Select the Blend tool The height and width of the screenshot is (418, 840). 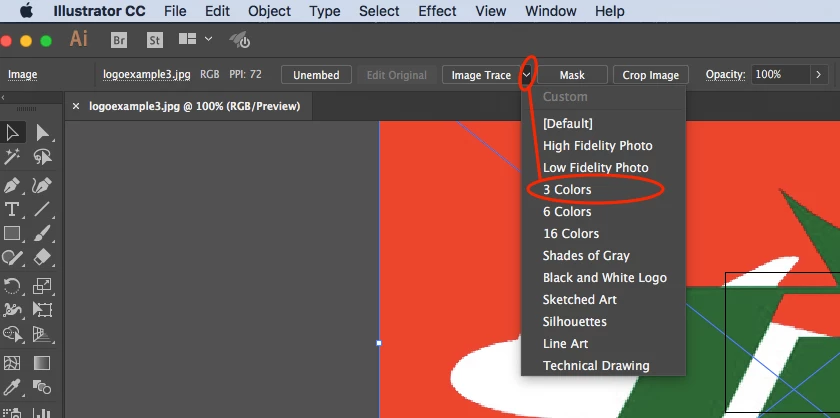(42, 386)
